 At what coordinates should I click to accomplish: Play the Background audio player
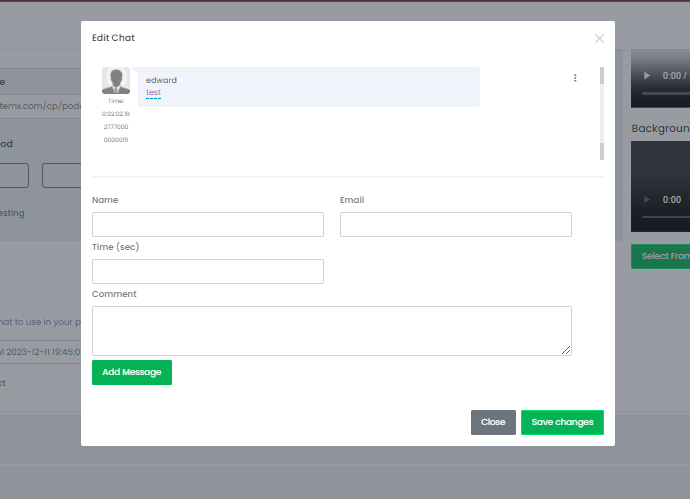point(647,200)
